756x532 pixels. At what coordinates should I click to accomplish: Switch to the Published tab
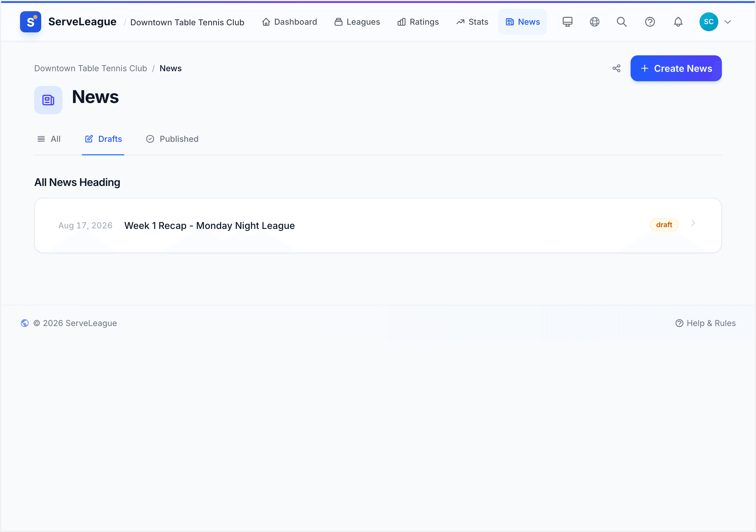pyautogui.click(x=172, y=139)
